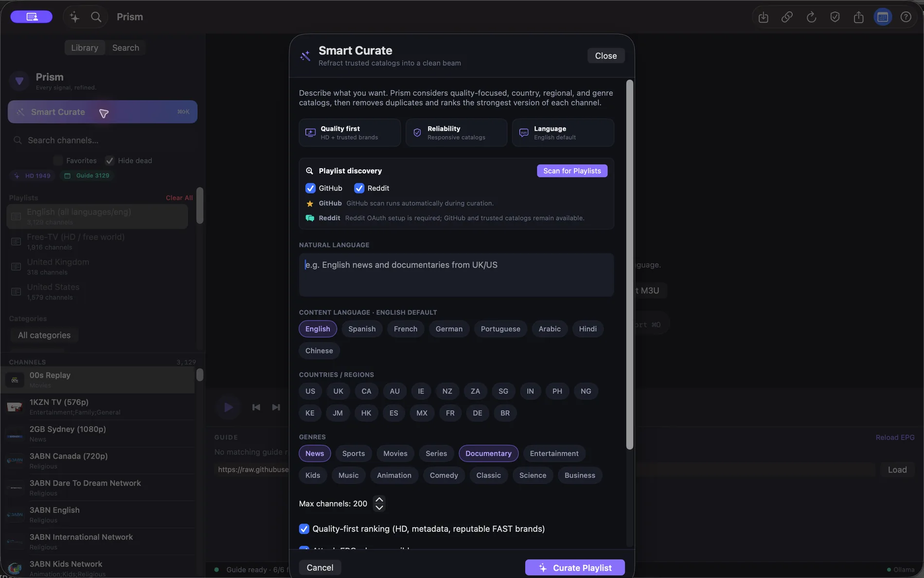Click the Cancel button
The height and width of the screenshot is (578, 924).
click(320, 568)
